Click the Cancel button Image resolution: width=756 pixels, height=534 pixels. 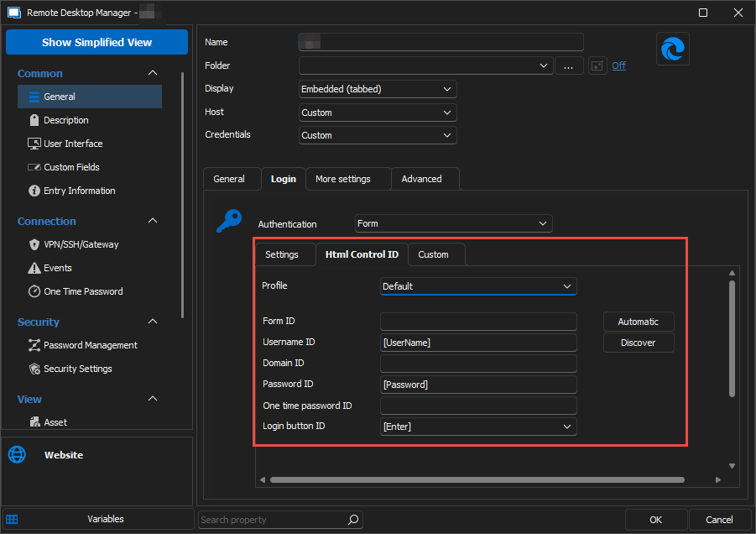[719, 520]
